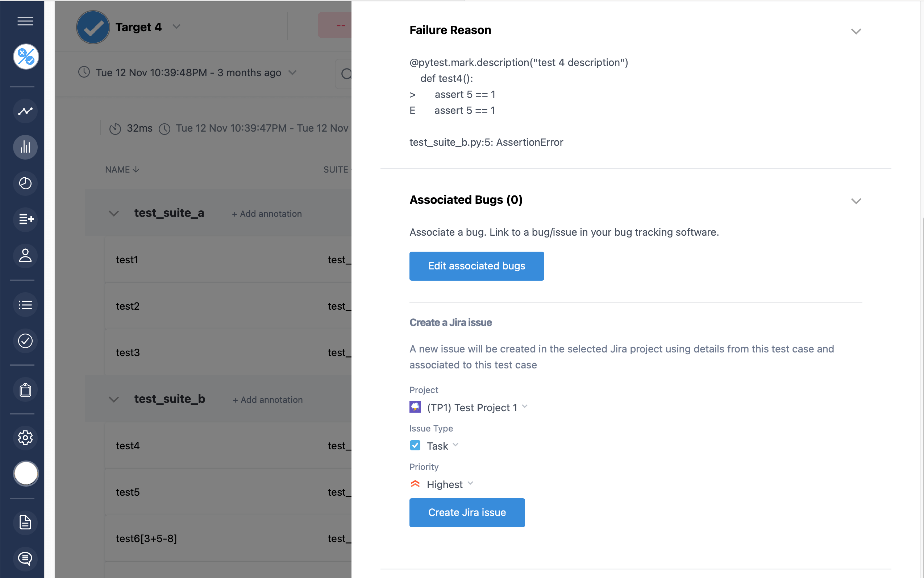Collapse the test_suite_b group

coord(113,400)
